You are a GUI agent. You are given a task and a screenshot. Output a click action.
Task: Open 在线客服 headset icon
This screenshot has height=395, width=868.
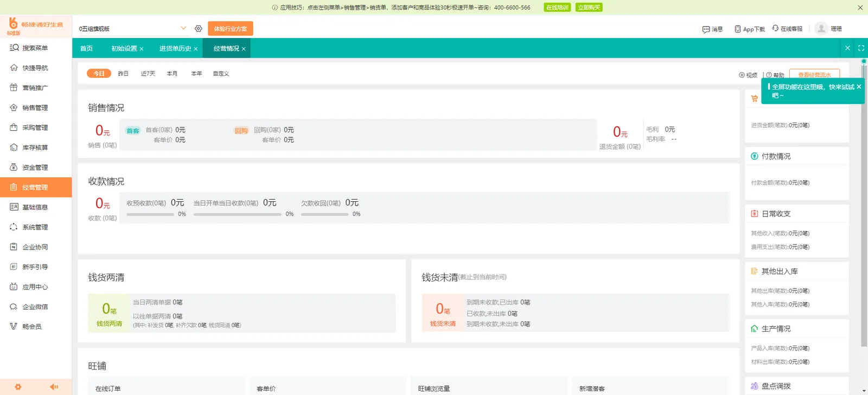pos(775,28)
